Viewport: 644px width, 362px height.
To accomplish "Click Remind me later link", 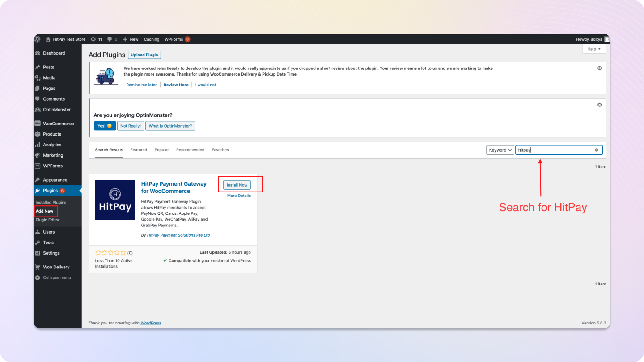I will (141, 85).
